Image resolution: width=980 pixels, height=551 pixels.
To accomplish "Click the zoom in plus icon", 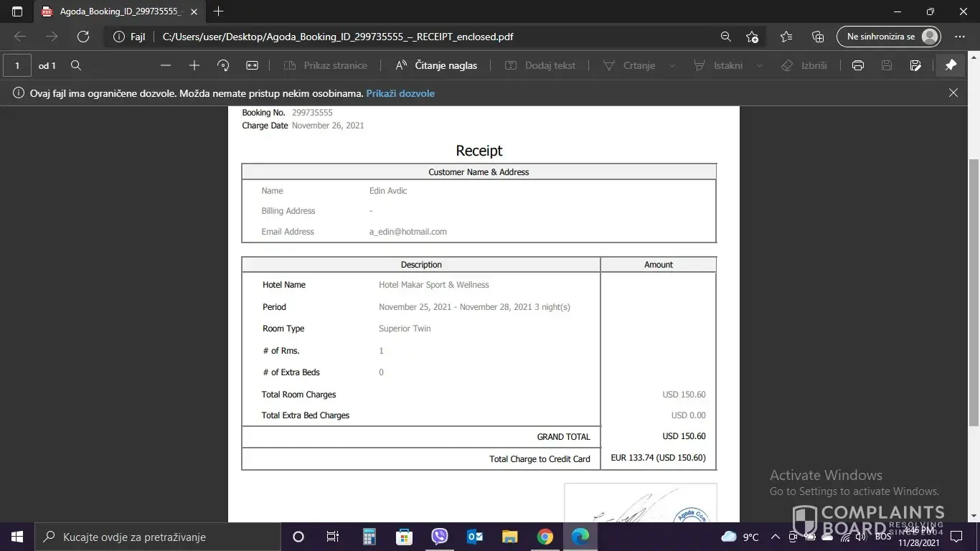I will (x=194, y=65).
